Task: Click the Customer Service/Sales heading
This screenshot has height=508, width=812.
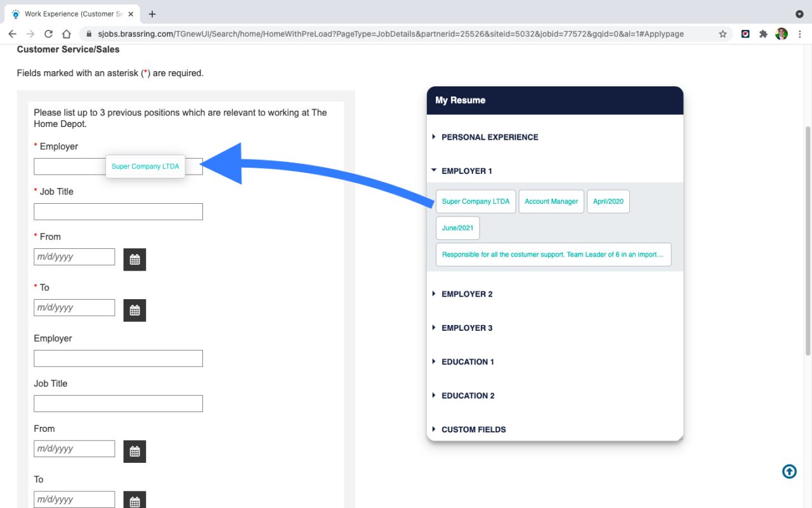Action: 69,50
